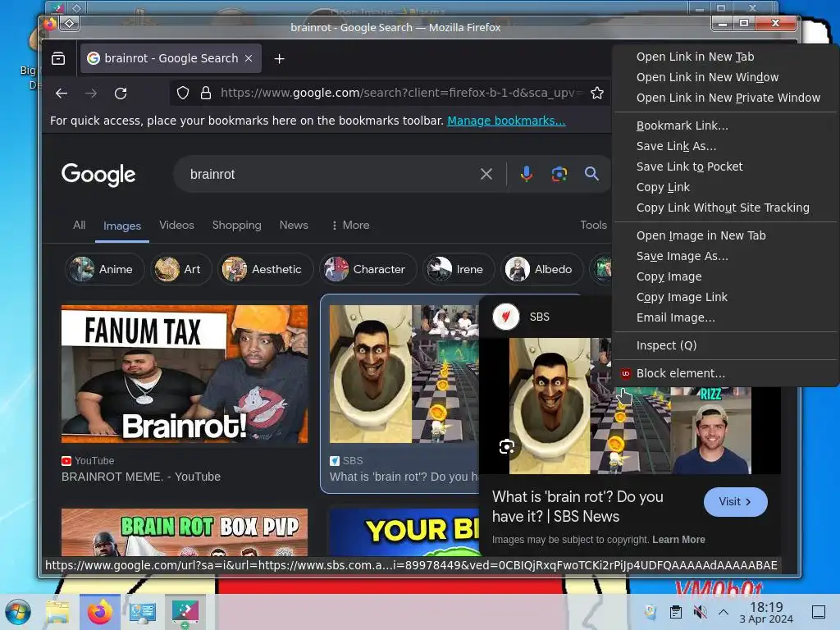The width and height of the screenshot is (840, 630).
Task: Filter by Aesthetic chip
Action: pos(265,269)
